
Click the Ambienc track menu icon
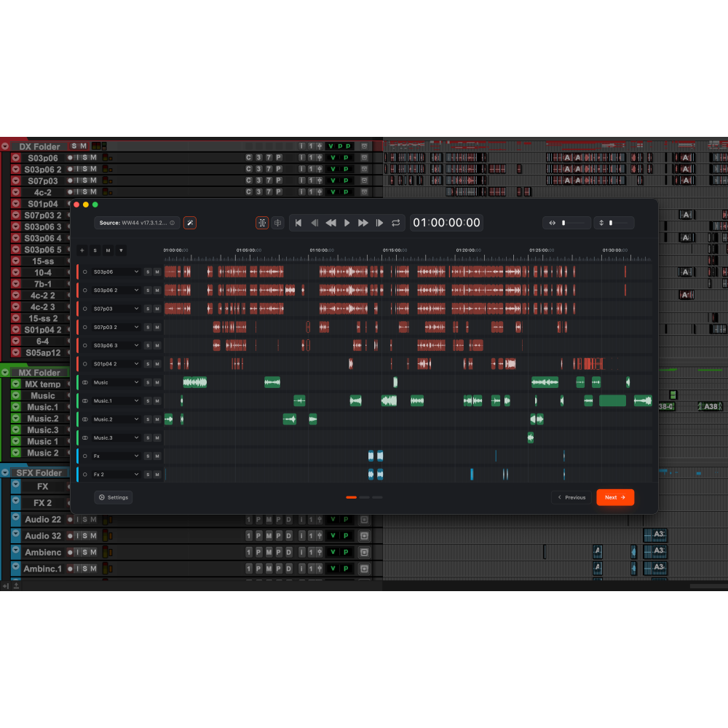[x=16, y=550]
